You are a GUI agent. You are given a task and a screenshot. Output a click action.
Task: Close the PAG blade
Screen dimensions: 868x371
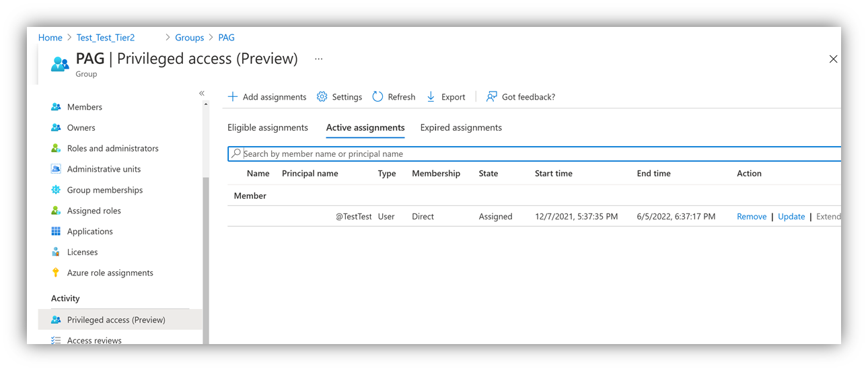[833, 59]
